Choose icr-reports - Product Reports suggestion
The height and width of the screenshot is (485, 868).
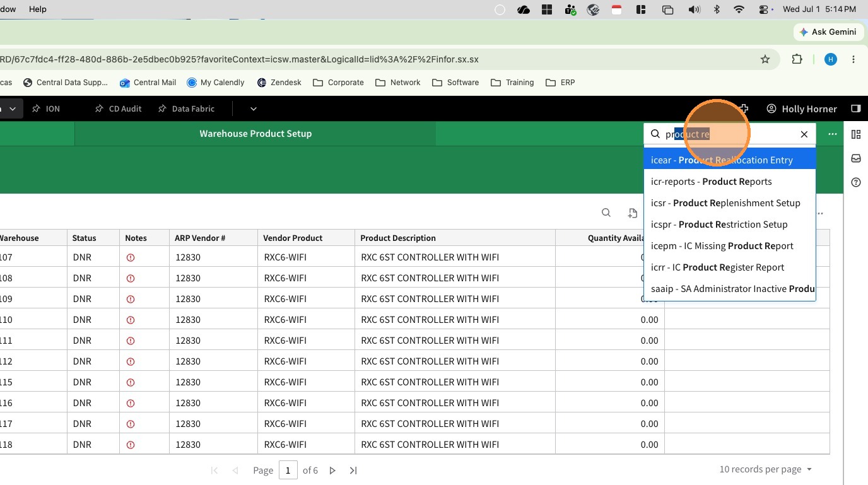point(730,182)
